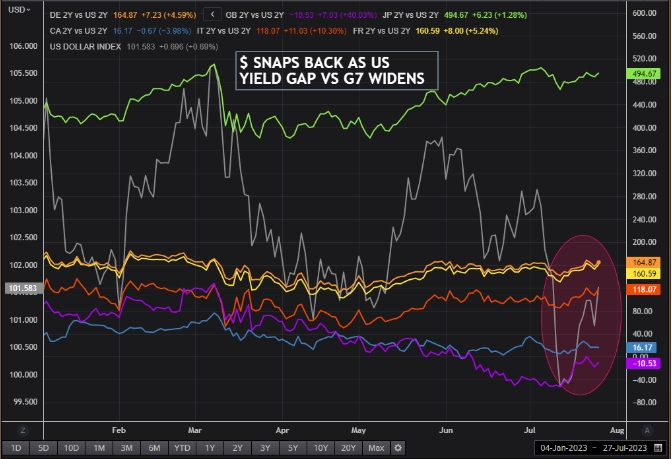Open the chart settings gear icon
The width and height of the screenshot is (672, 459).
tap(398, 447)
